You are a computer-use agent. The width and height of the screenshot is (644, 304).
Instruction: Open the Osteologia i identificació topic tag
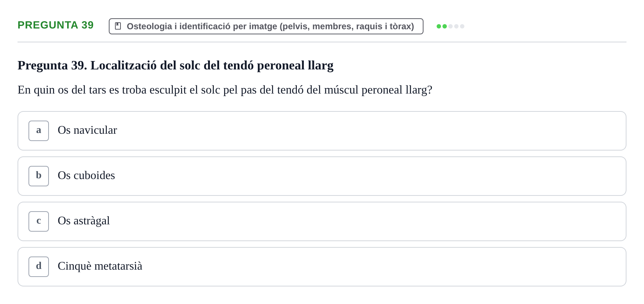266,26
